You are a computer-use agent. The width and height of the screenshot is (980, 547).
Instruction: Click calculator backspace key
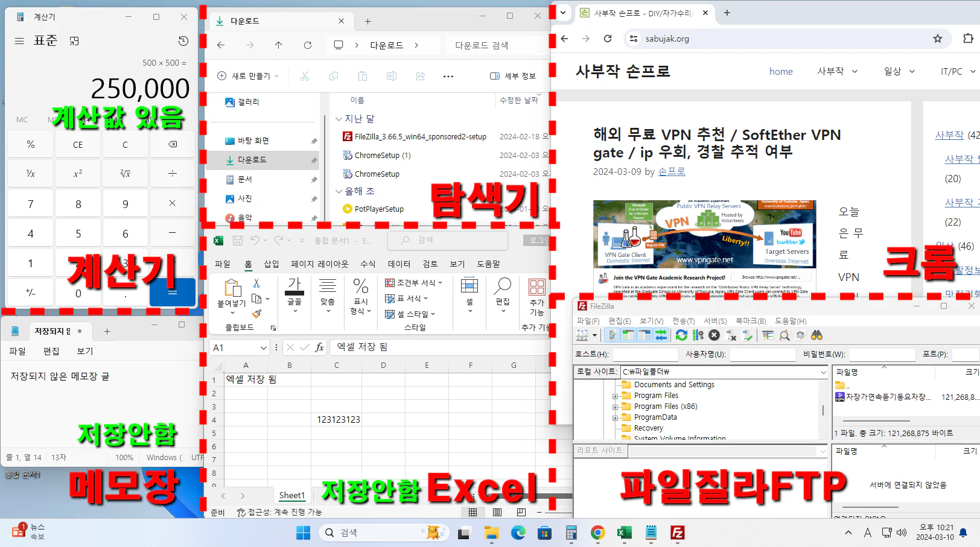(x=173, y=145)
